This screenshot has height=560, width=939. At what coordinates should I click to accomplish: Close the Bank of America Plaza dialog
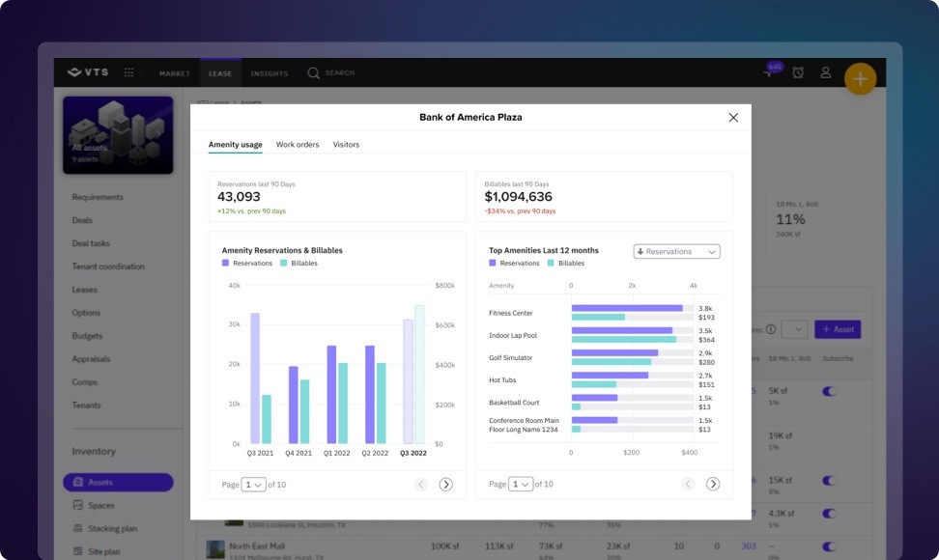tap(733, 117)
